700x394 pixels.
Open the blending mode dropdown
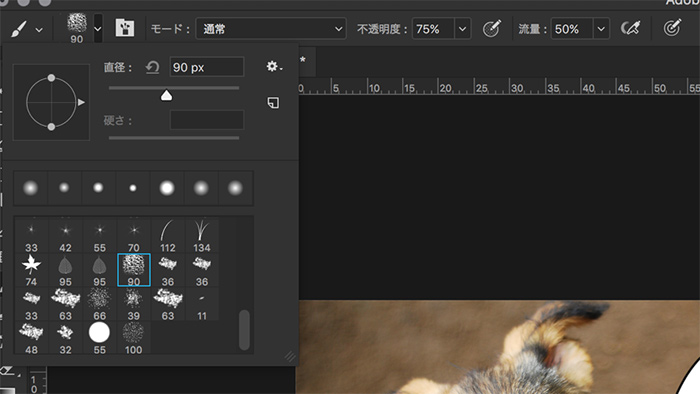pos(271,29)
